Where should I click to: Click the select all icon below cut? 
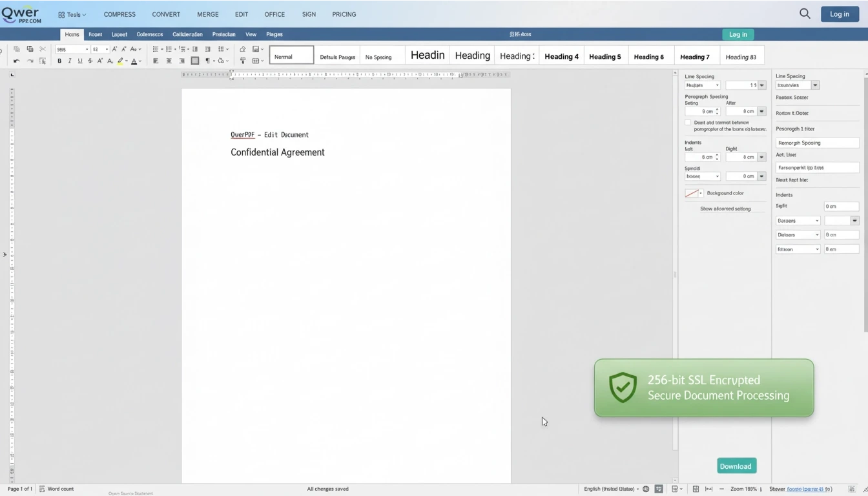[x=43, y=61]
